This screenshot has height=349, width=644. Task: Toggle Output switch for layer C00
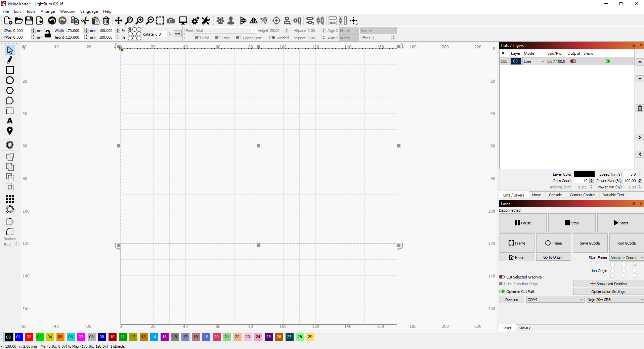tap(573, 61)
